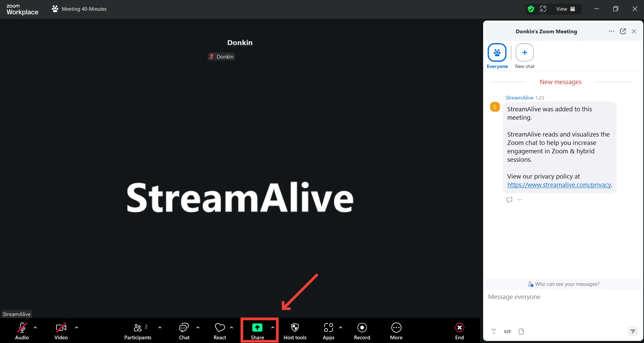Add a reaction to StreamAlive message

[x=509, y=200]
